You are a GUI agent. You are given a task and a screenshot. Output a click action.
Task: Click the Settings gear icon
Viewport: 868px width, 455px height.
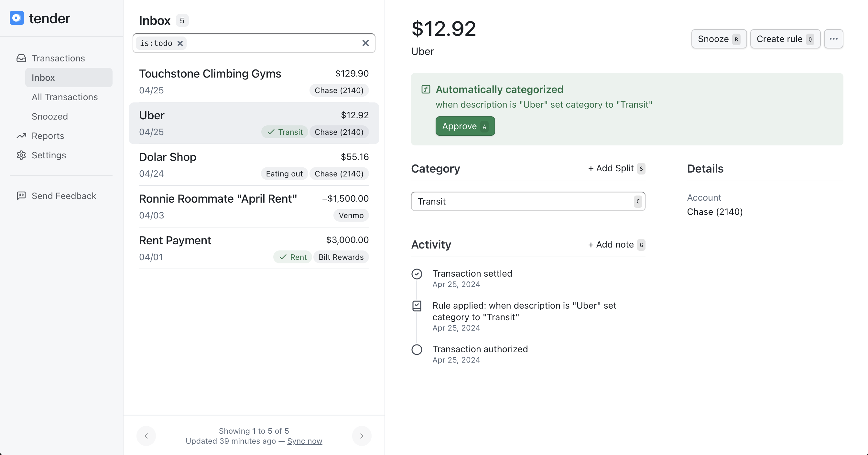pos(21,155)
